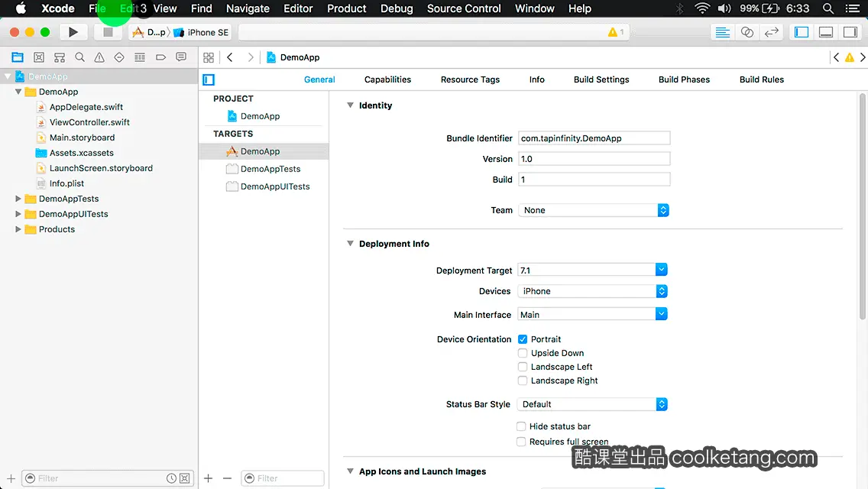Switch to the Resource Tags tab
This screenshot has height=489, width=868.
click(x=470, y=79)
